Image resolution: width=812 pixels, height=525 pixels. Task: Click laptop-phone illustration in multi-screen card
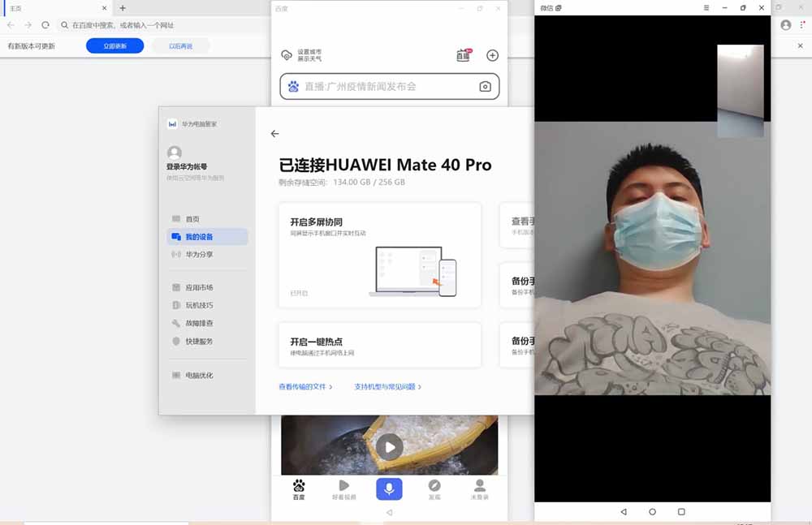[x=413, y=271]
